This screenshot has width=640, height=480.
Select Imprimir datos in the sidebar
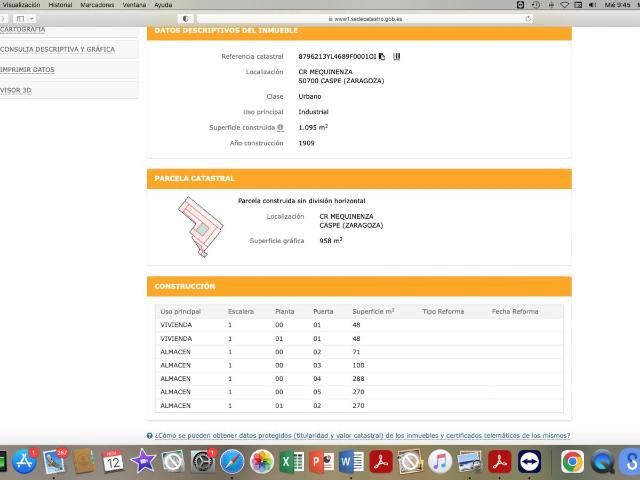tap(27, 70)
